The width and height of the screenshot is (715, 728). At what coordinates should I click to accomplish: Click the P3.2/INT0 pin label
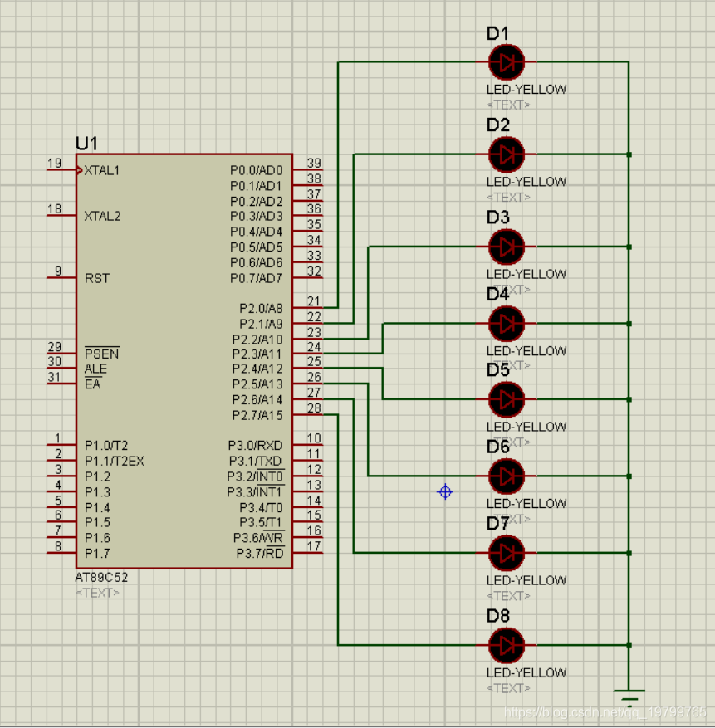[255, 476]
